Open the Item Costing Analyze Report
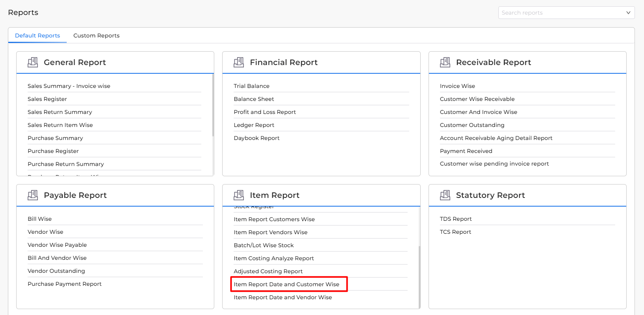Viewport: 644px width, 315px height. tap(274, 258)
